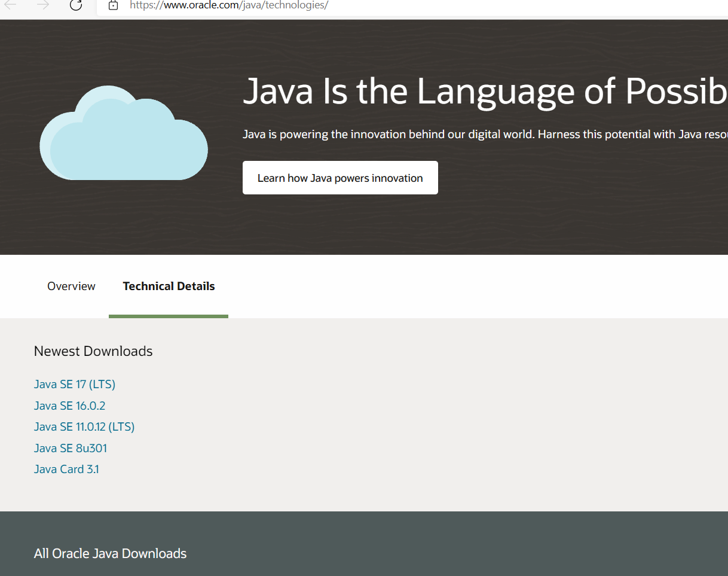Select the Technical Details tab

pyautogui.click(x=169, y=287)
